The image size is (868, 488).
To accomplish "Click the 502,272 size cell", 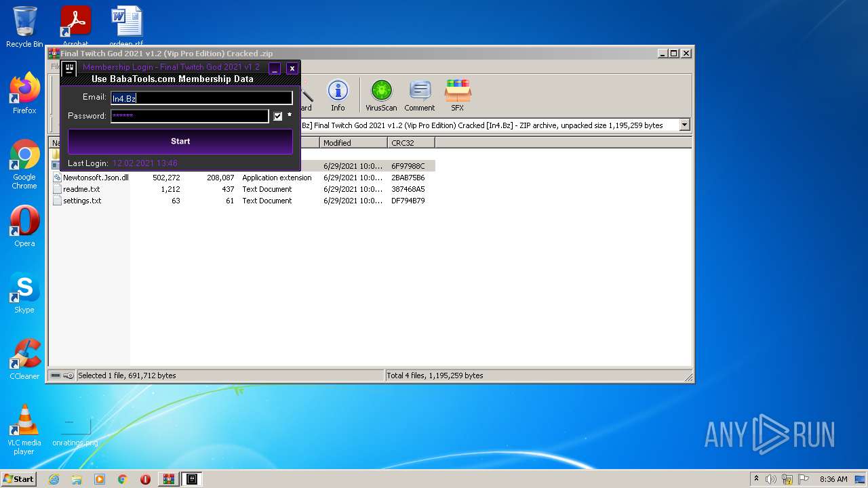I will (166, 178).
